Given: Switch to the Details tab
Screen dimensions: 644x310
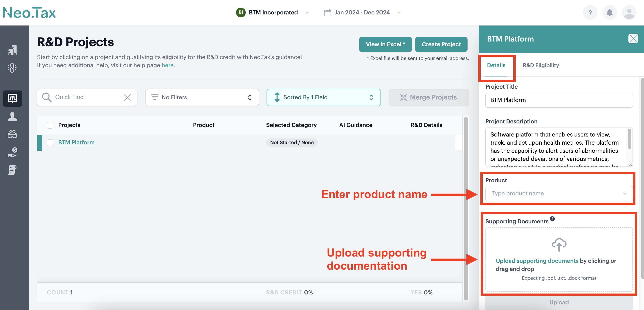Looking at the screenshot, I should (x=496, y=65).
